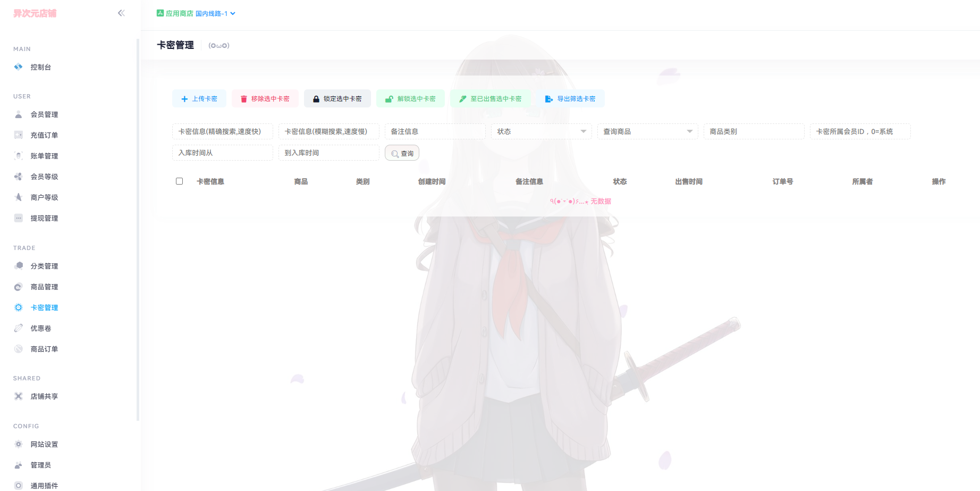980x491 pixels.
Task: Open 店铺共享 menu item
Action: (44, 396)
